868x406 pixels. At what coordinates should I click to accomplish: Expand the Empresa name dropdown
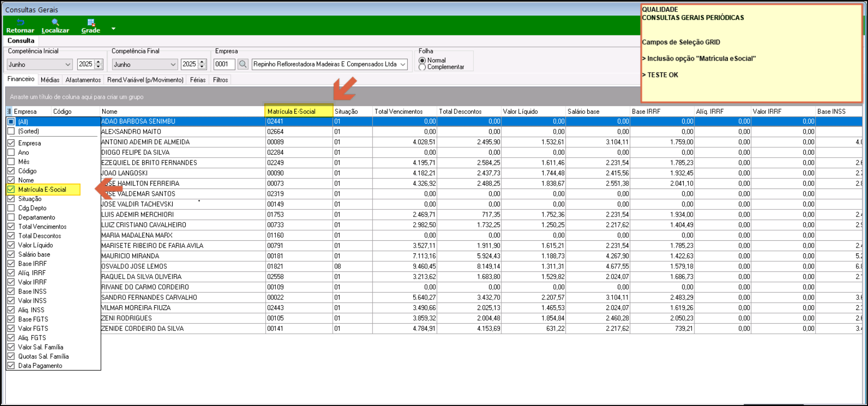tap(403, 64)
